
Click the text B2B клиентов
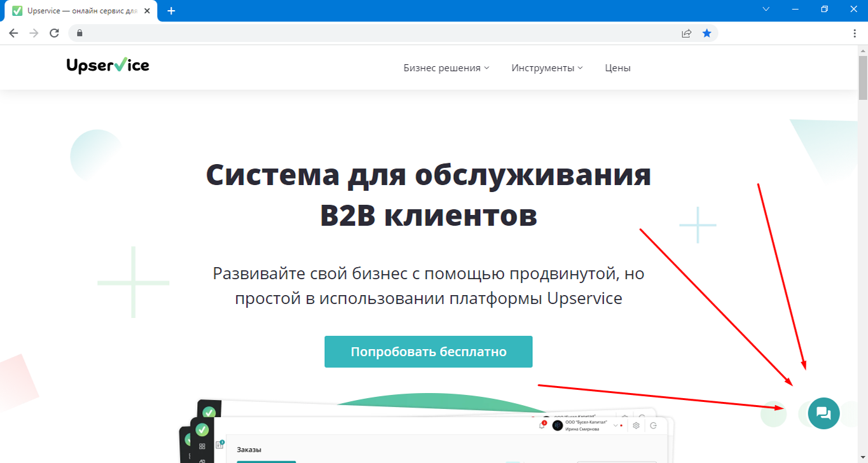[x=429, y=215]
